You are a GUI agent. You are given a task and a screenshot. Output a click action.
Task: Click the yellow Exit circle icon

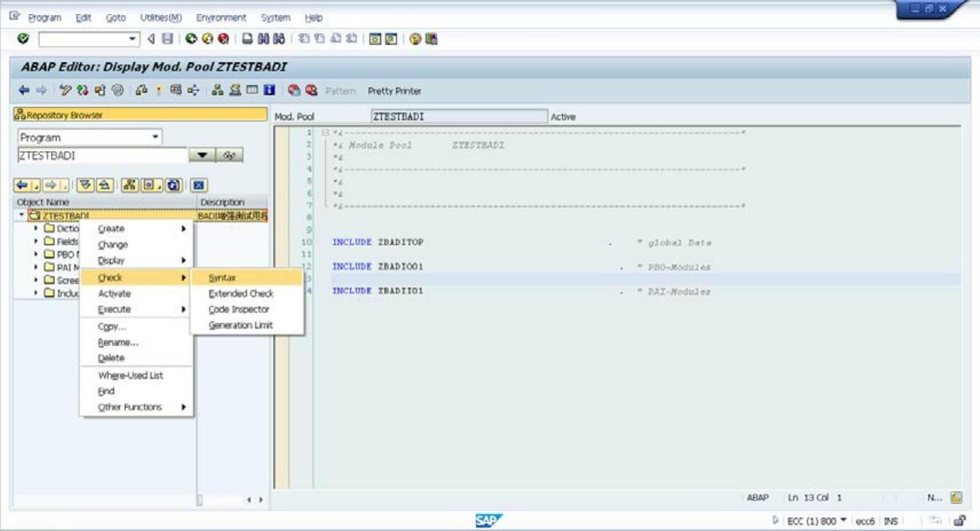tap(207, 38)
